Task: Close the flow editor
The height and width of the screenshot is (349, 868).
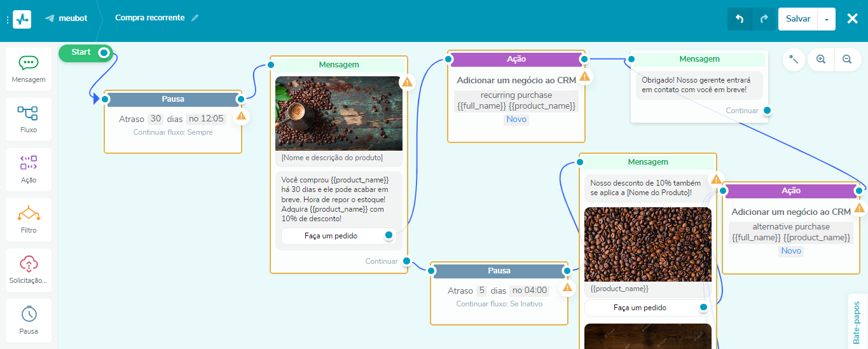Action: pos(853,18)
